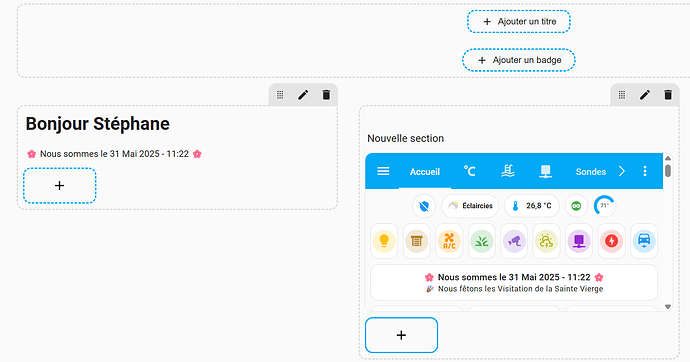This screenshot has width=690, height=362.
Task: Click the Ajouter un titre button
Action: click(x=519, y=22)
